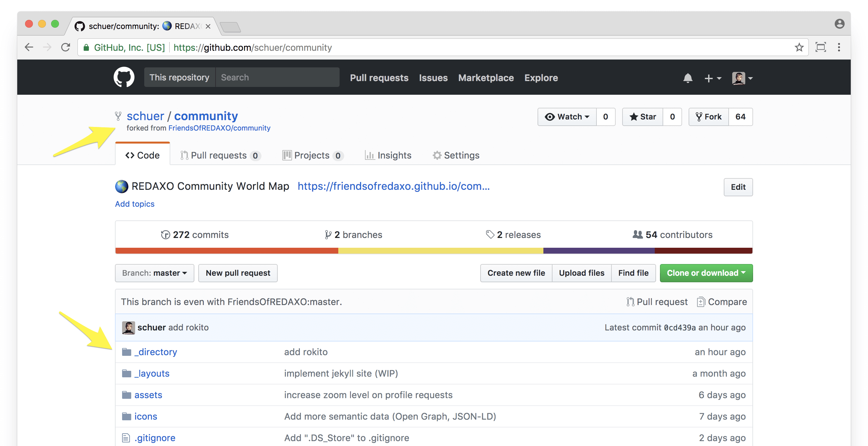This screenshot has width=868, height=446.
Task: Open the notifications bell
Action: click(x=687, y=78)
